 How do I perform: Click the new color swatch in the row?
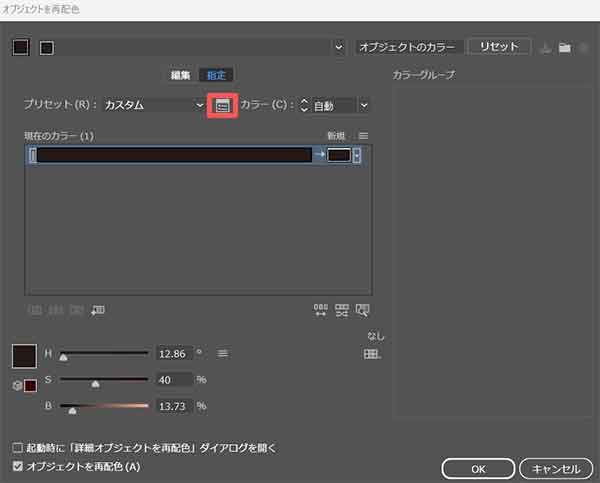pyautogui.click(x=339, y=155)
